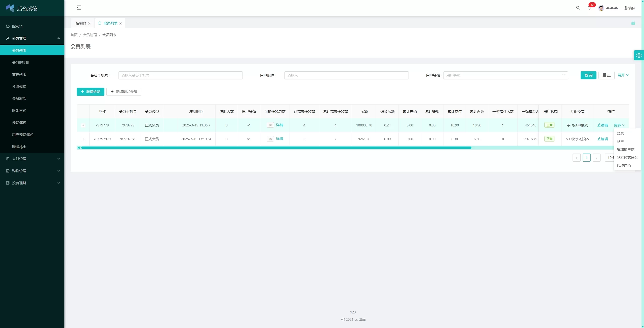Expand the 支付管理 sidebar menu
644x328 pixels.
tap(32, 159)
